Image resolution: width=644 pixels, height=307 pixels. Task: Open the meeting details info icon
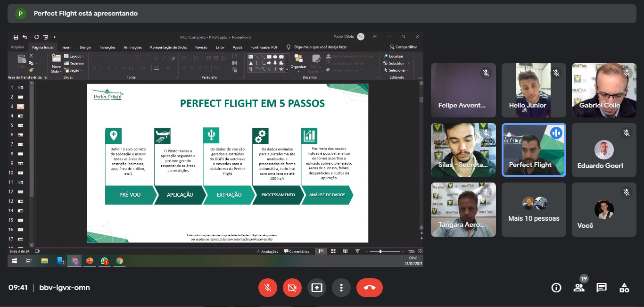[x=556, y=288]
